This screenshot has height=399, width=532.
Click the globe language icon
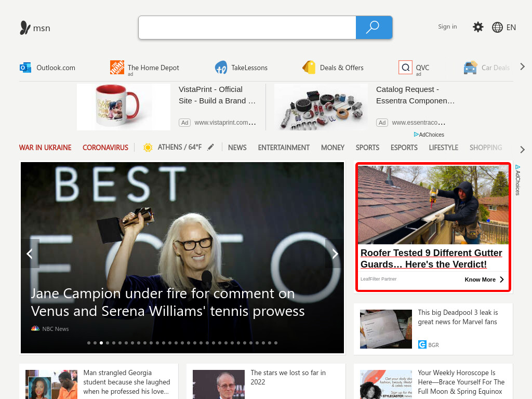tap(497, 28)
